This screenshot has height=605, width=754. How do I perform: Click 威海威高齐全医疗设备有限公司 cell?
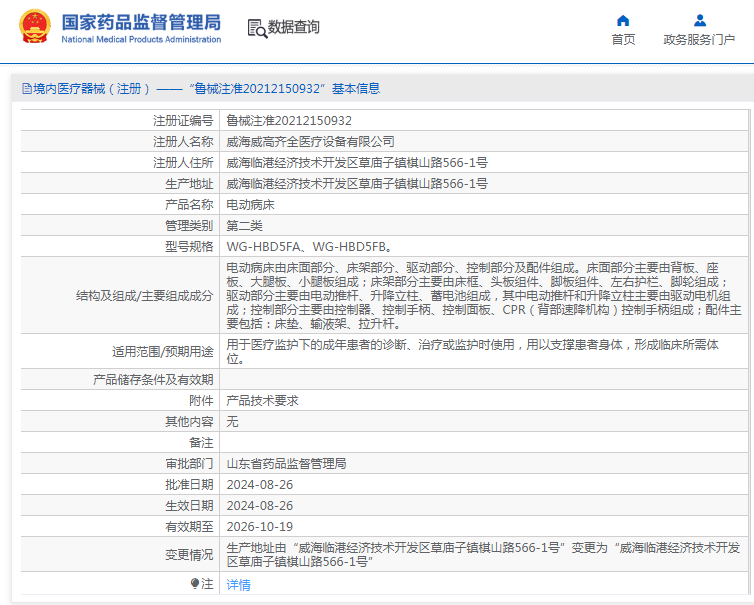tap(311, 142)
